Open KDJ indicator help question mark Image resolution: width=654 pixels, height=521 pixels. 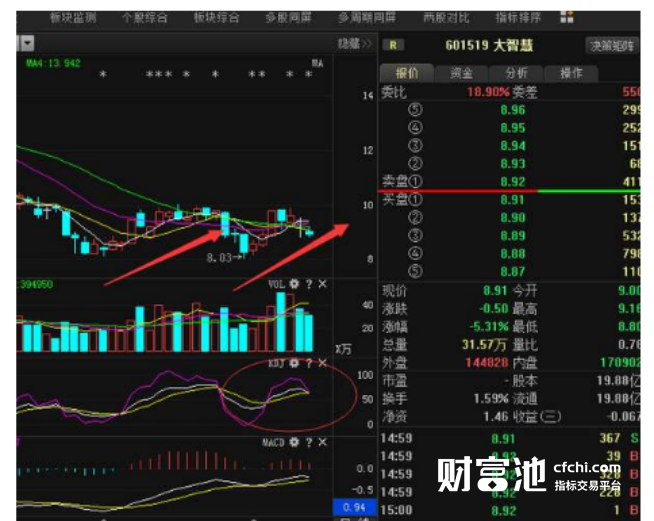(x=309, y=363)
